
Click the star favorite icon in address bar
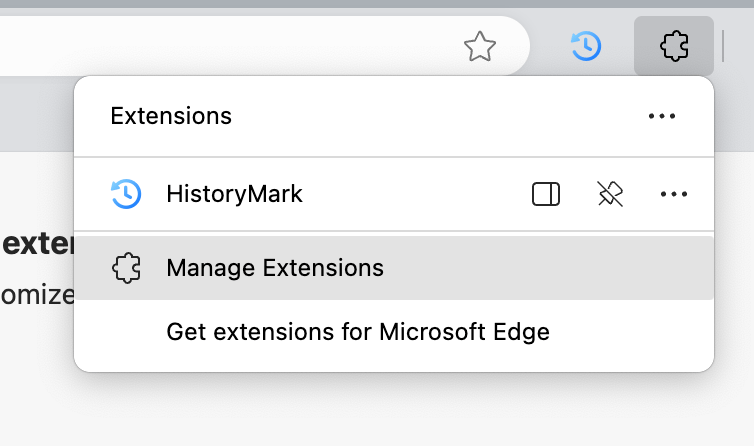[480, 45]
